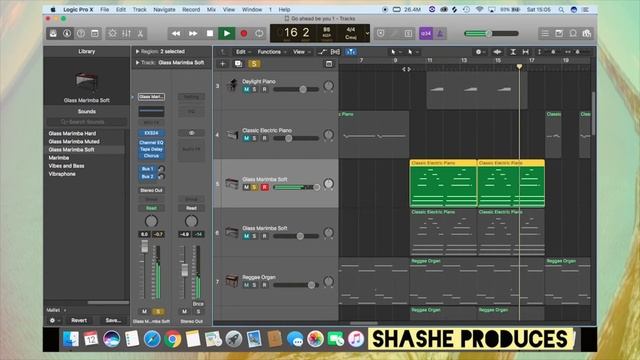The height and width of the screenshot is (360, 640).
Task: Toggle the yellow global Solo button
Action: pyautogui.click(x=254, y=64)
